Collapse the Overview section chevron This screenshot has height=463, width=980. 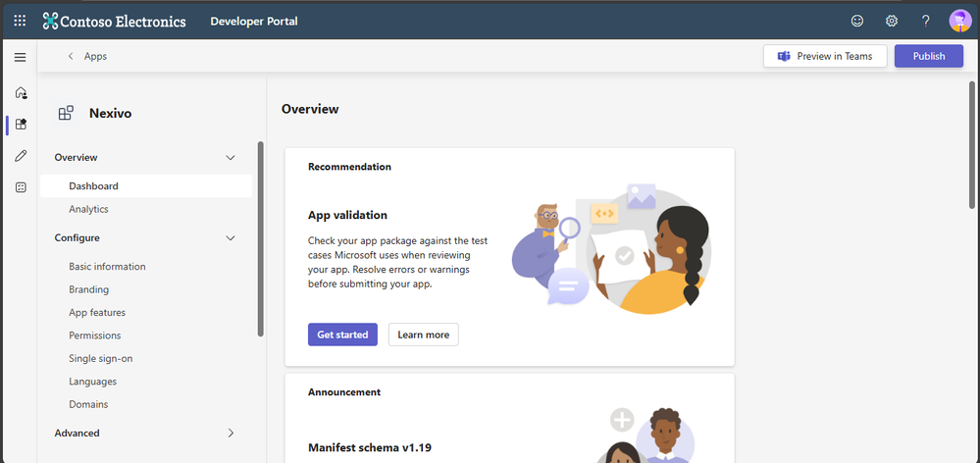[230, 158]
